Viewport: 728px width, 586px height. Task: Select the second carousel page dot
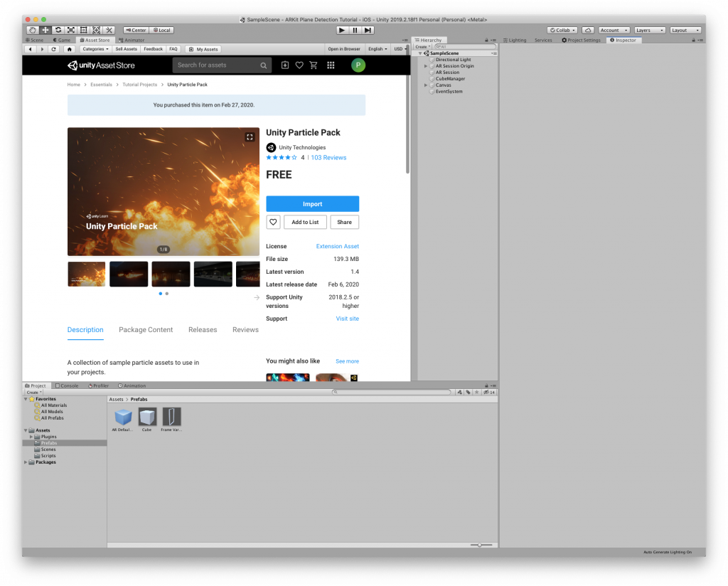[x=167, y=294]
